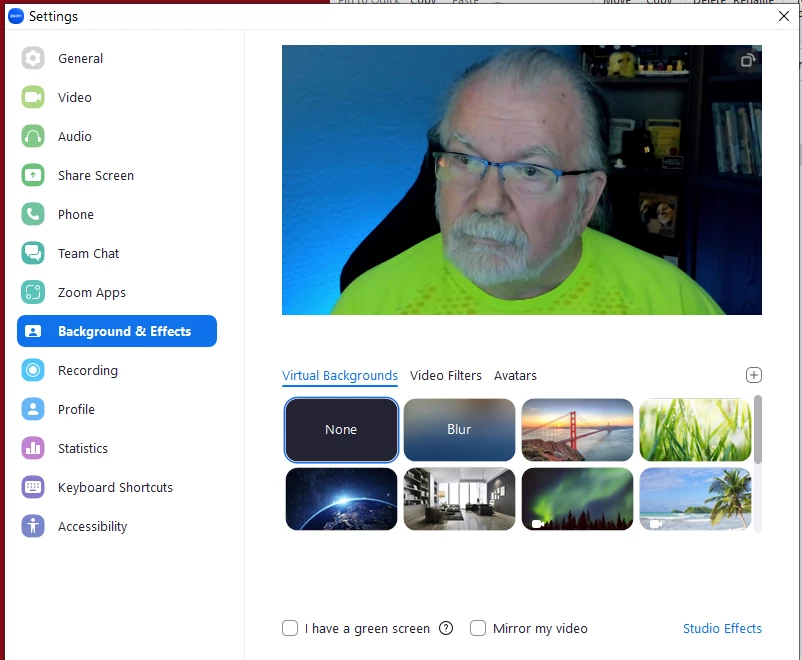The height and width of the screenshot is (660, 802).
Task: Click the green screen help question icon
Action: pos(446,628)
